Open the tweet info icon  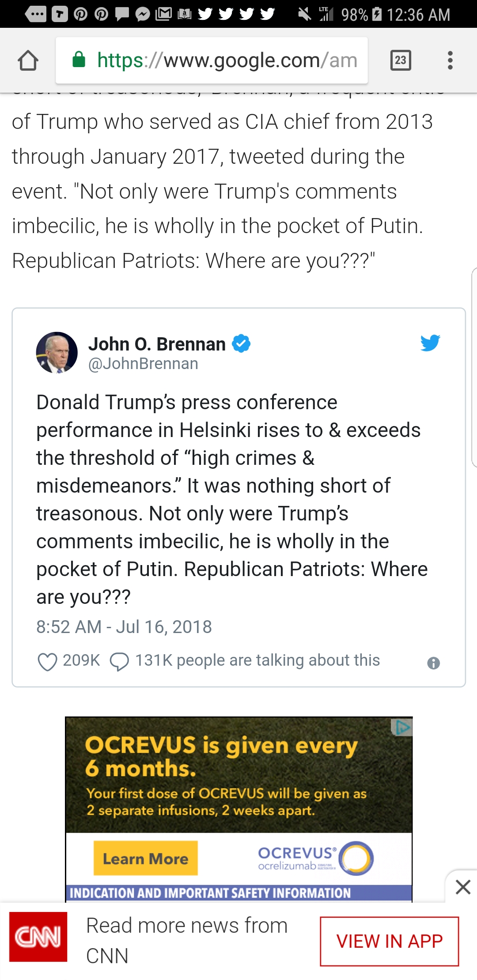coord(433,663)
